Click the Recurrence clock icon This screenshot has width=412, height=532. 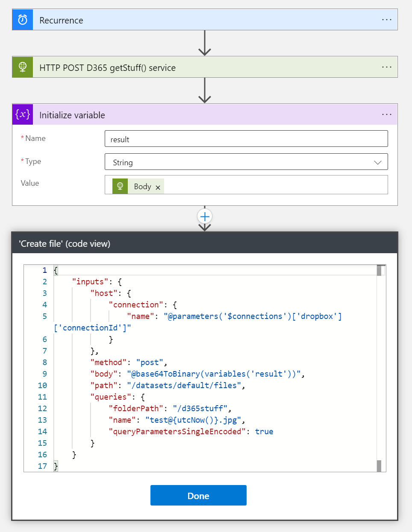23,20
